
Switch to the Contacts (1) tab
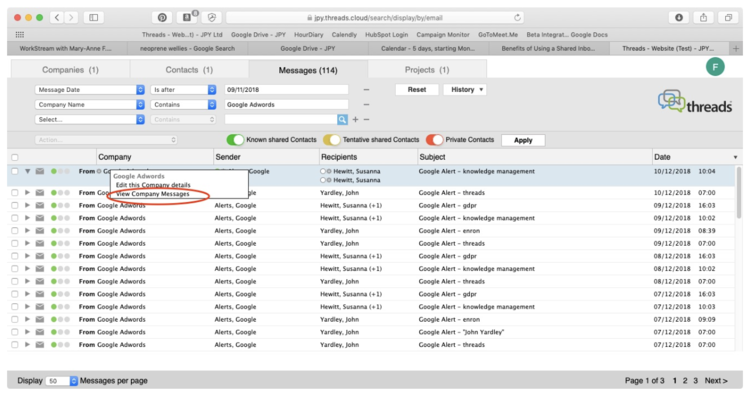[x=189, y=70]
